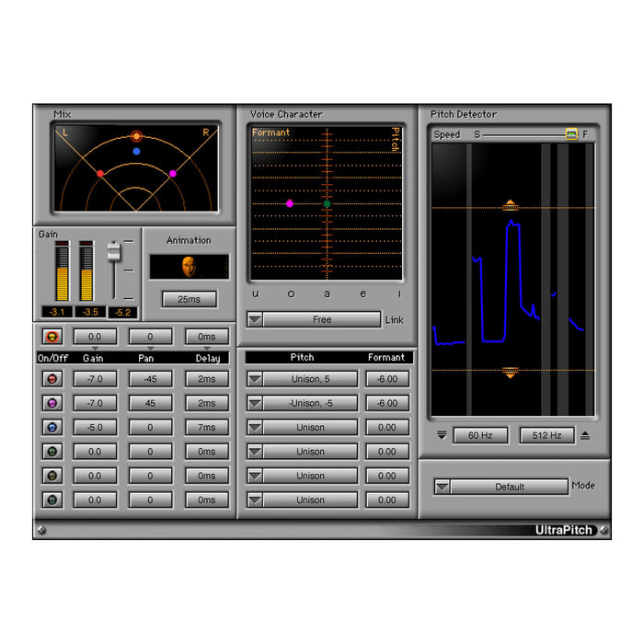The height and width of the screenshot is (644, 644).
Task: Click the left gain level meter
Action: 62,271
